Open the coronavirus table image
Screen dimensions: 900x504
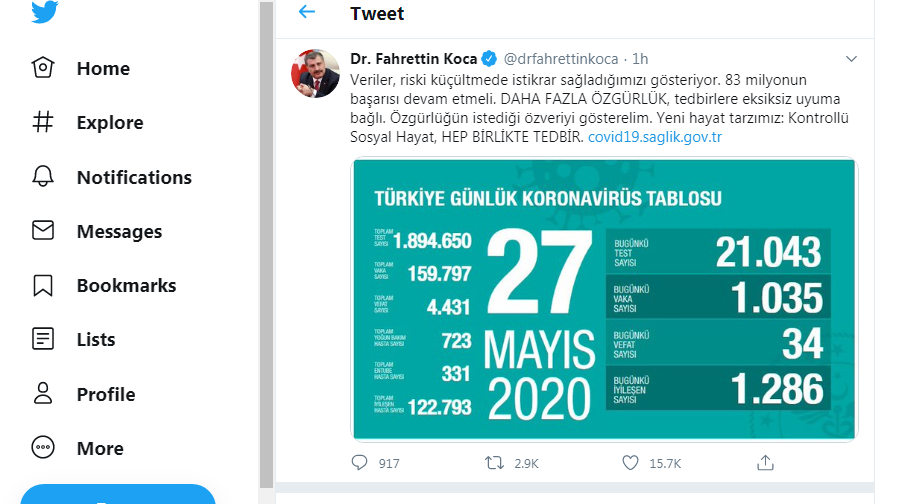tap(604, 298)
